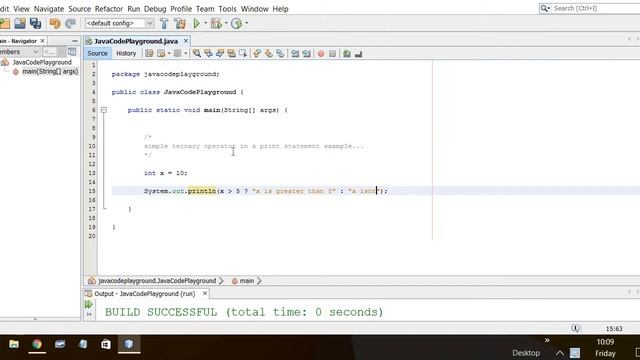Click the notifications icon in status bar

tap(576, 328)
